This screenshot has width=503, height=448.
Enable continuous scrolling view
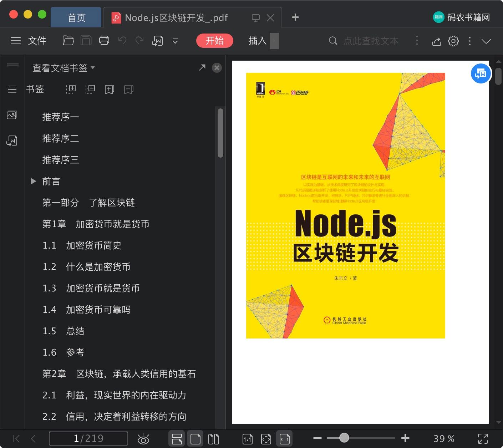click(177, 439)
